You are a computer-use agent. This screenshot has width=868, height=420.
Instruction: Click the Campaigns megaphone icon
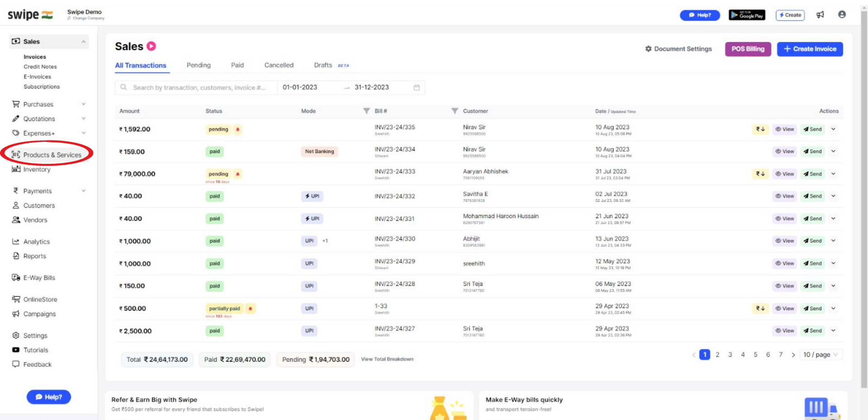(16, 314)
